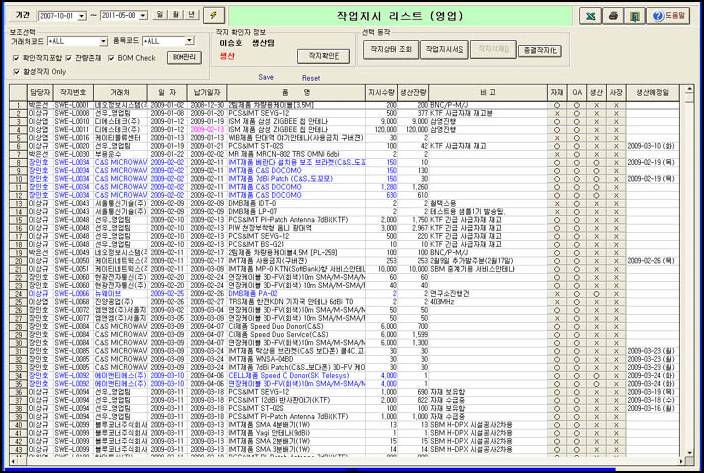Click the 담당자 column header
The height and width of the screenshot is (473, 704).
pos(40,92)
